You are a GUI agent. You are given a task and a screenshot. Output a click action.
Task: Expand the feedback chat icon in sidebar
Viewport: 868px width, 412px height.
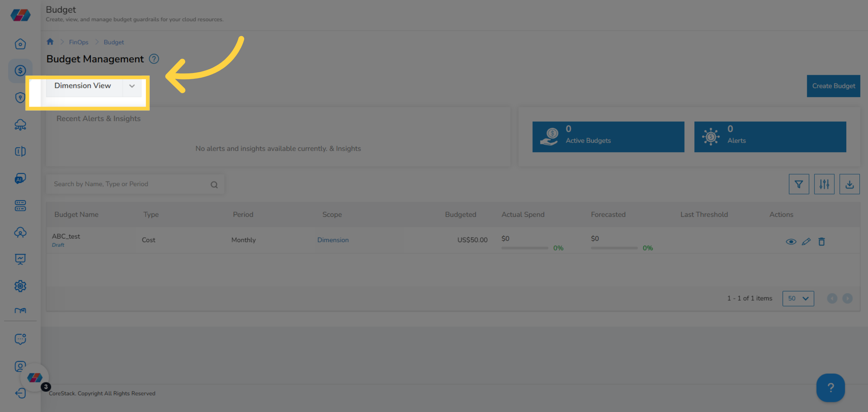tap(20, 339)
